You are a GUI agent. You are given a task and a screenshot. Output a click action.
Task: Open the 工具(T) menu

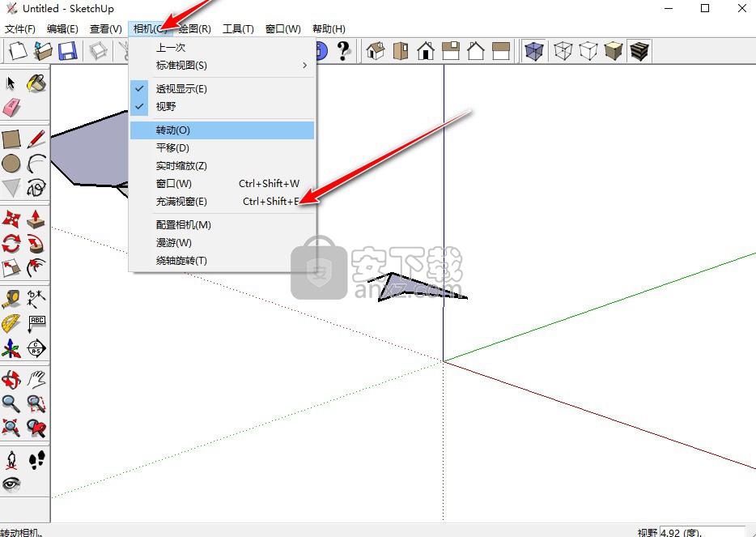tap(238, 29)
